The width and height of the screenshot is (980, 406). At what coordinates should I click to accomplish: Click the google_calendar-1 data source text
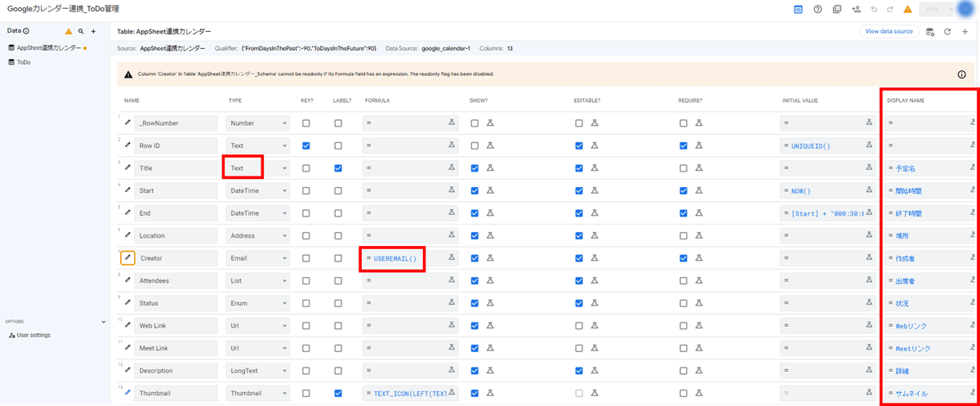click(x=447, y=48)
